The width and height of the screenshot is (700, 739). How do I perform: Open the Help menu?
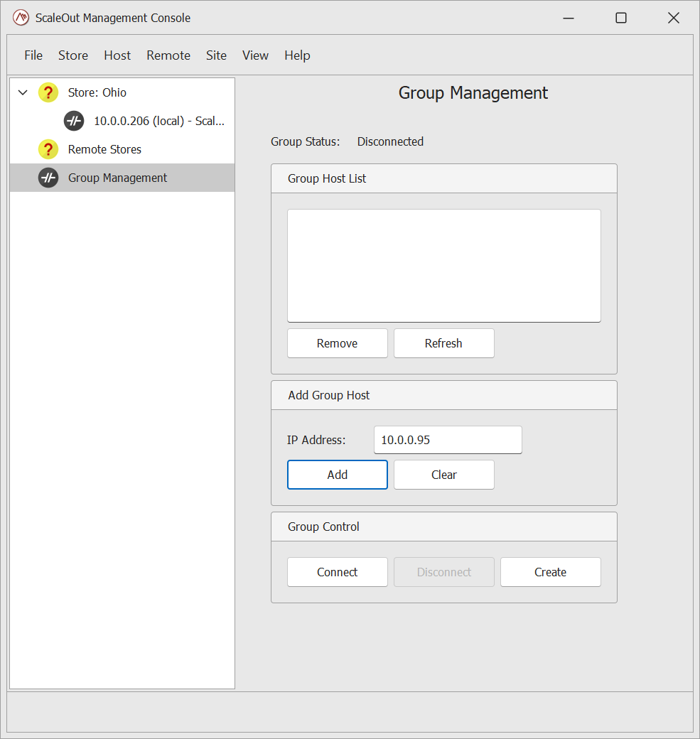click(298, 55)
